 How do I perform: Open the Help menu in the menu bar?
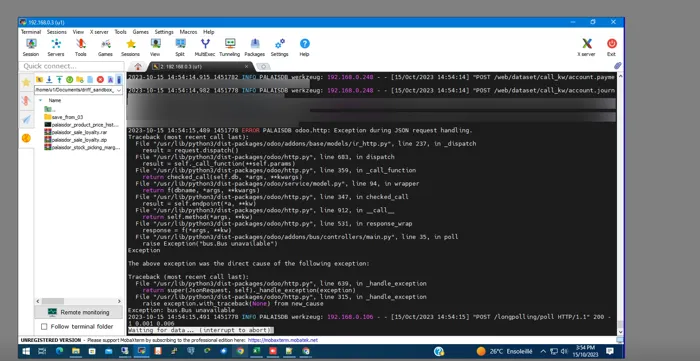[x=208, y=32]
